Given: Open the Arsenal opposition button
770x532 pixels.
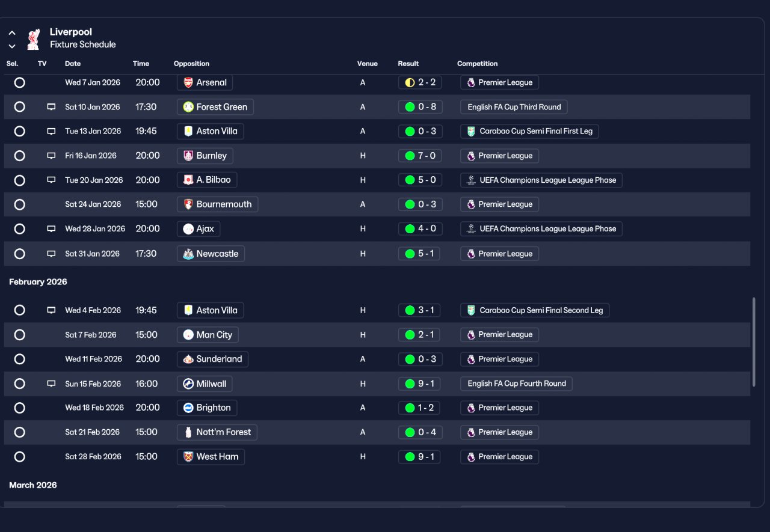Looking at the screenshot, I should (205, 82).
